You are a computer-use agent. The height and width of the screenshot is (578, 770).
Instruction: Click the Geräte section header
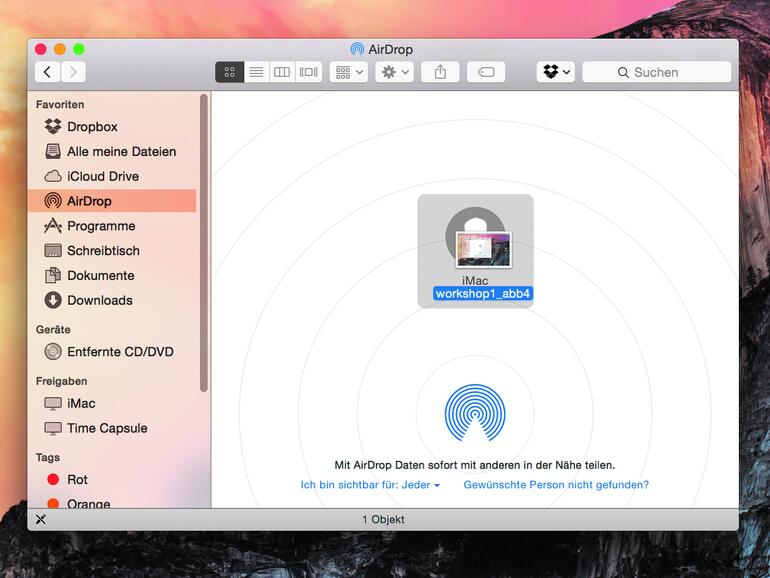pyautogui.click(x=53, y=330)
